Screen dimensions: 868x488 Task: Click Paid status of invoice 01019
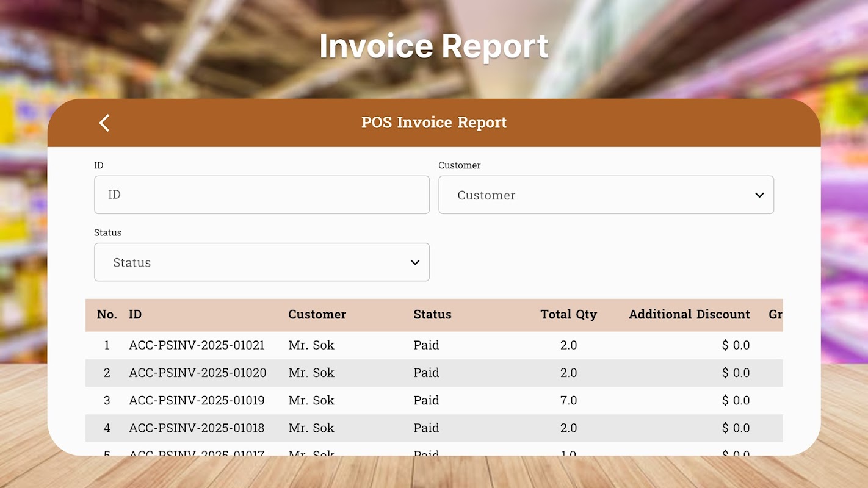click(x=426, y=400)
